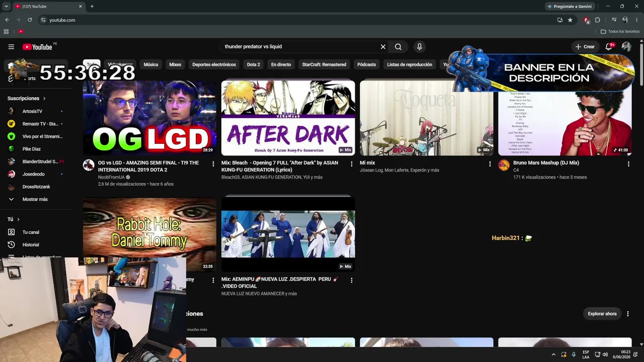Start voice search with microphone icon
Image resolution: width=644 pixels, height=362 pixels.
coord(419,47)
